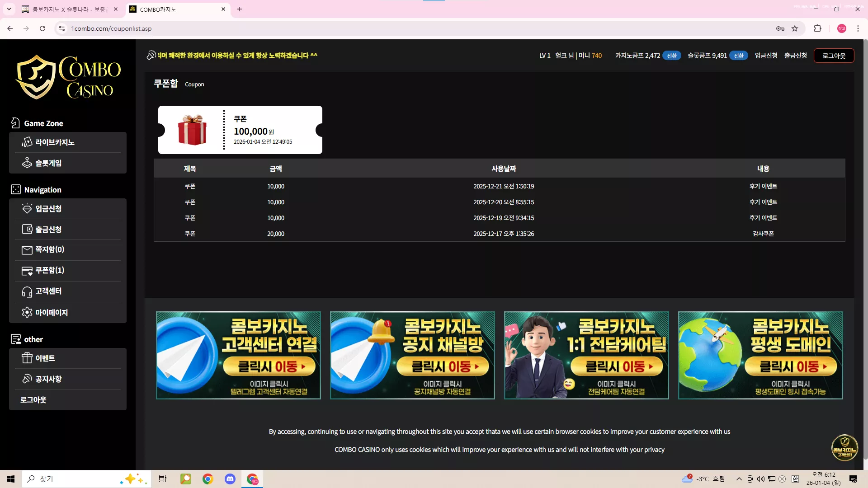Convert 슬롯콤프 points with 전환 button

739,56
